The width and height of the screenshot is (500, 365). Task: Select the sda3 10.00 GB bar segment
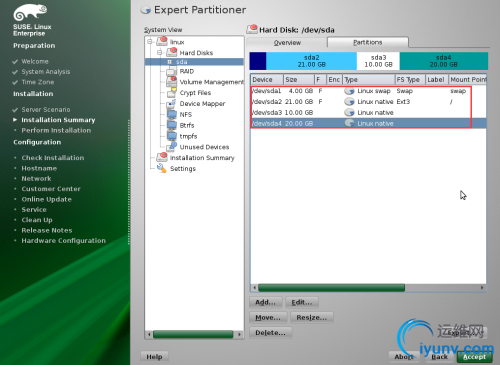point(378,61)
